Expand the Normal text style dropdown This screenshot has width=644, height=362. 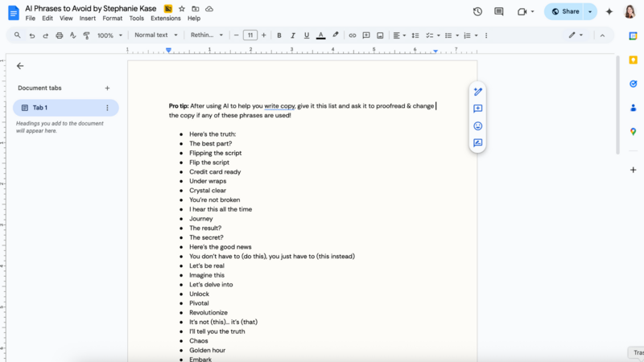point(155,35)
